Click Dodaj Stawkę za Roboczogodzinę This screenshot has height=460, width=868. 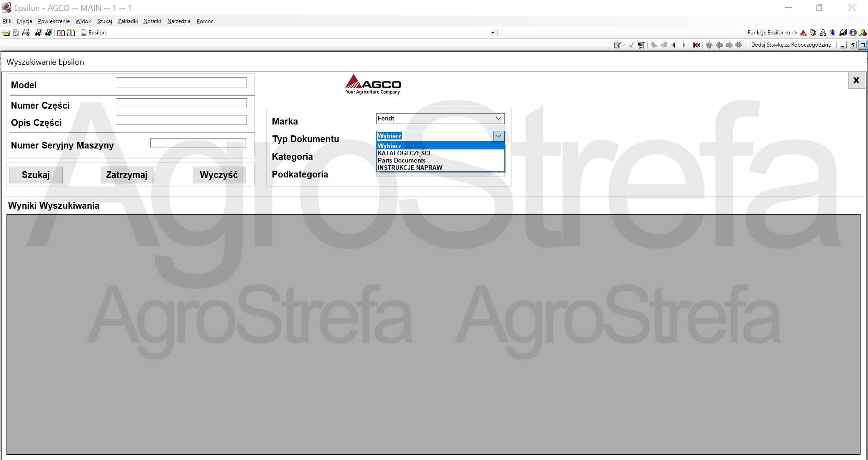pyautogui.click(x=791, y=45)
